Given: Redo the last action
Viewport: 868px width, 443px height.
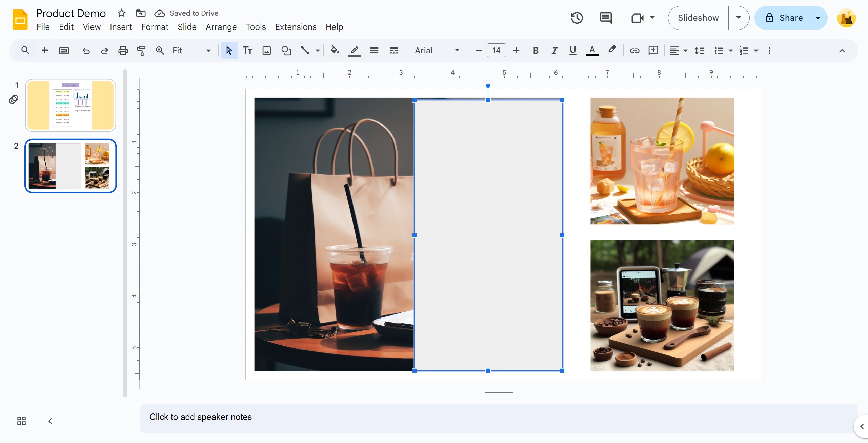Looking at the screenshot, I should (104, 51).
